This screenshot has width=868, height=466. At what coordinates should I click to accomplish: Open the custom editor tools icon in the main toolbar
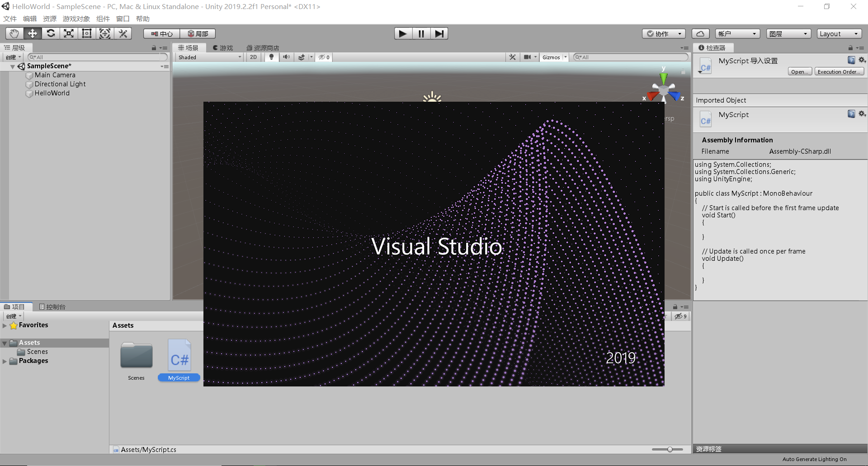click(x=123, y=33)
